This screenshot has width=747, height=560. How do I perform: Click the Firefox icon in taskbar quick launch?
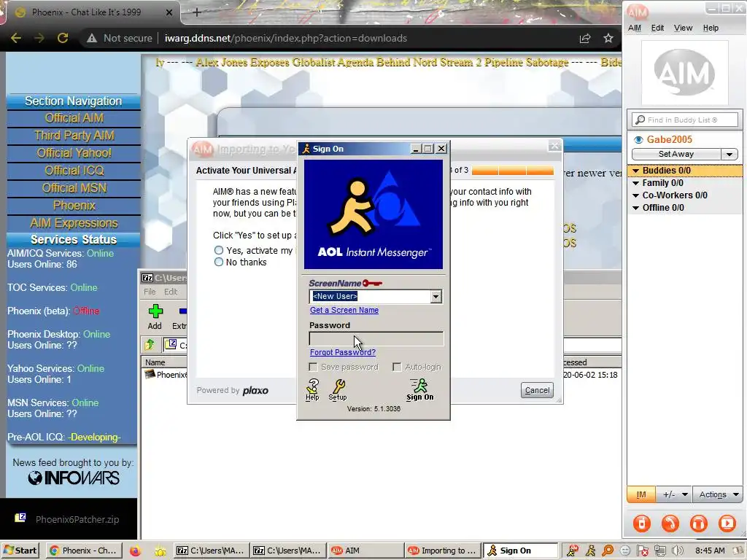pos(135,551)
